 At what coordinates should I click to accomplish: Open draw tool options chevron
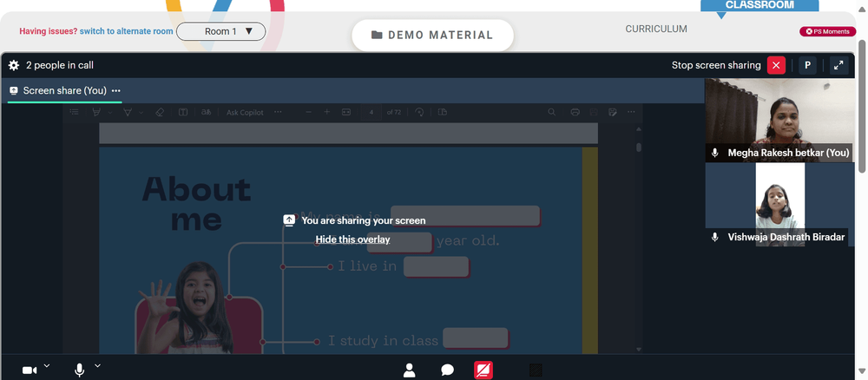coord(141,112)
